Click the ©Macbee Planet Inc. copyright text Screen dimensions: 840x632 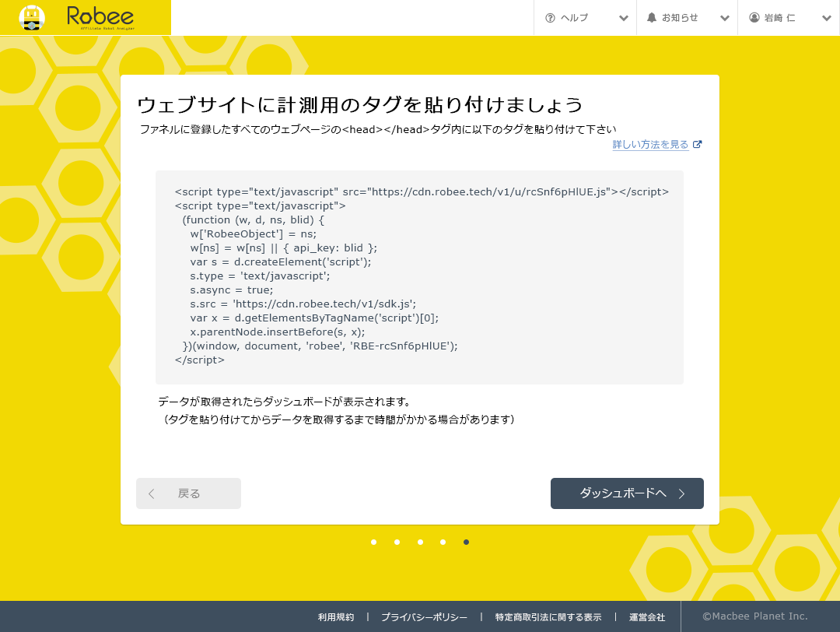754,616
